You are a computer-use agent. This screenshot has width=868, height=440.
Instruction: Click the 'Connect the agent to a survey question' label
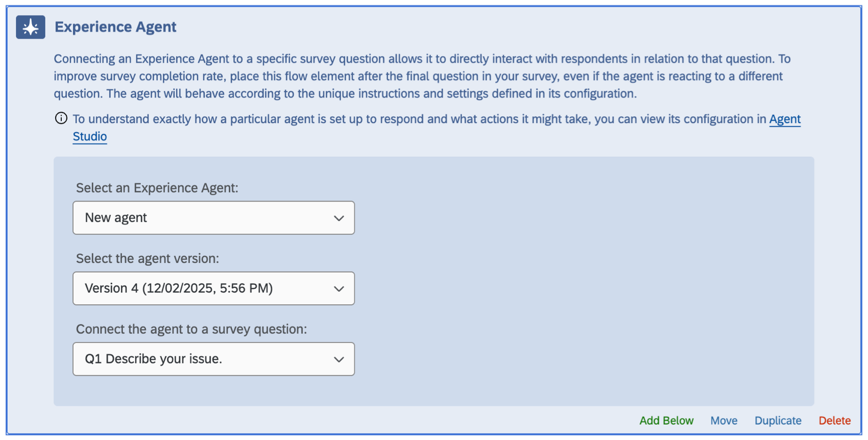(x=192, y=329)
